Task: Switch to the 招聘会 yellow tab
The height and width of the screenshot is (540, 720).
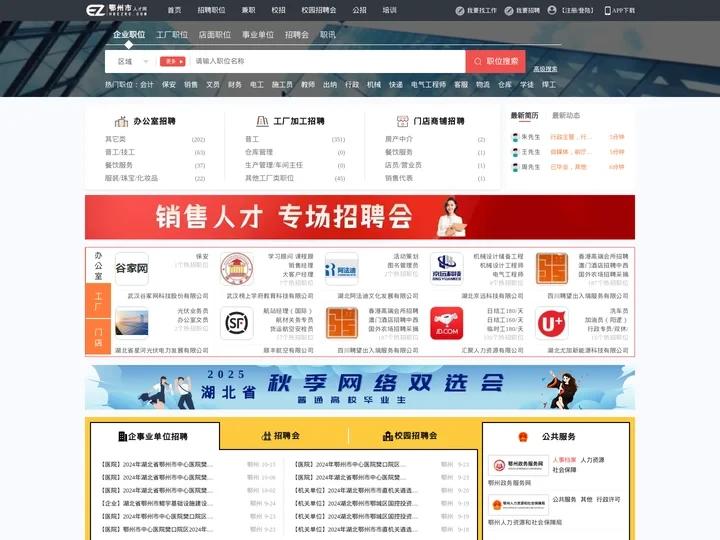Action: coord(281,436)
